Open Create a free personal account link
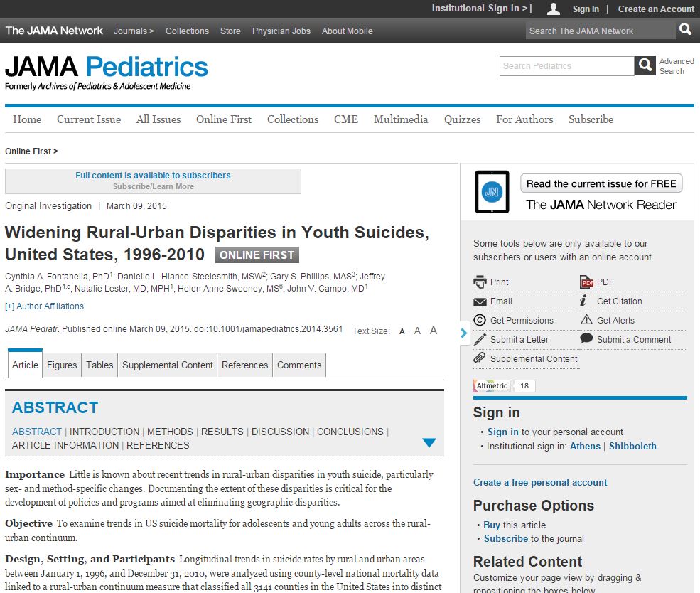700x593 pixels. click(540, 482)
